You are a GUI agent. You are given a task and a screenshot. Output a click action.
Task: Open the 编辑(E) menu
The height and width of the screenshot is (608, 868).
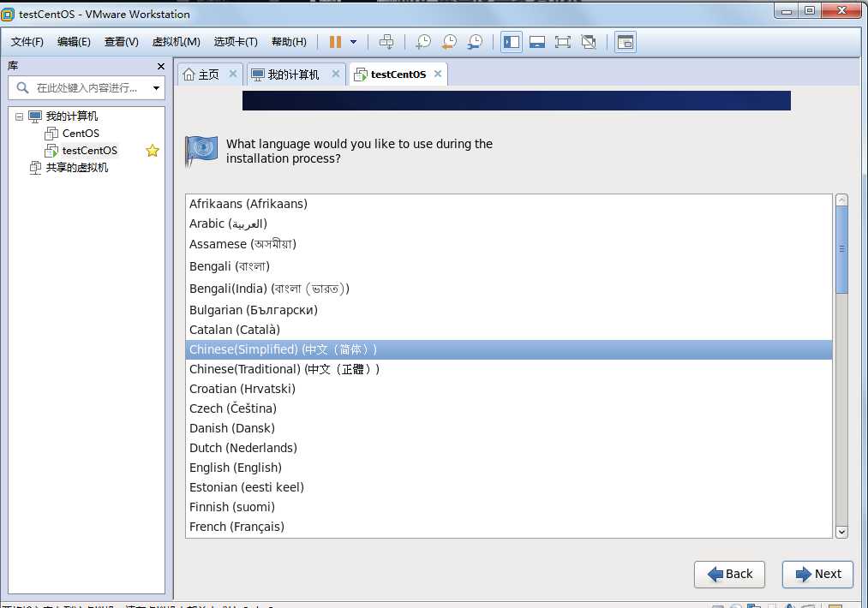click(x=74, y=42)
